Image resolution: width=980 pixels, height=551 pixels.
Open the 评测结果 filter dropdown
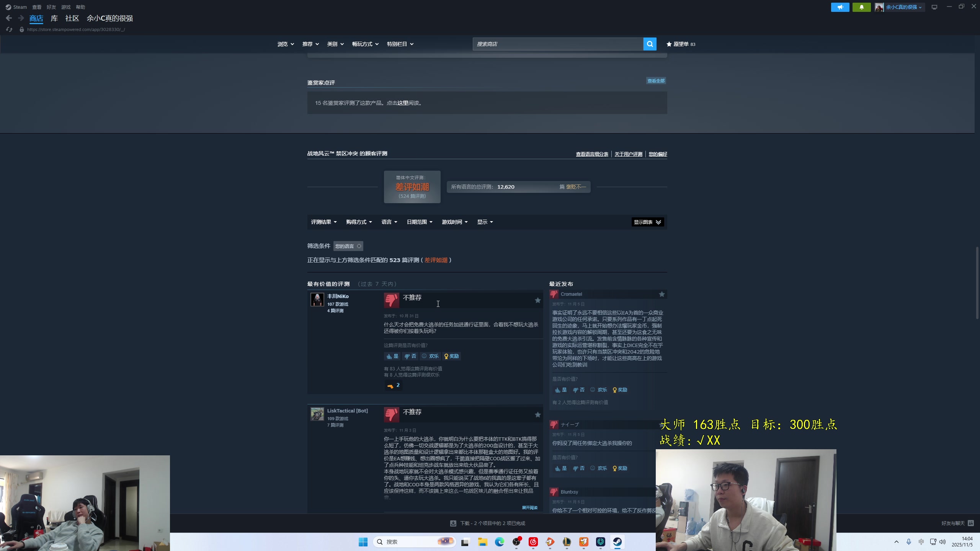(x=323, y=222)
